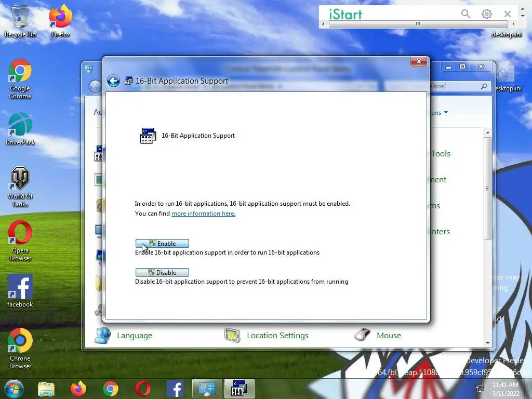Launch Chrome from the taskbar

point(111,389)
